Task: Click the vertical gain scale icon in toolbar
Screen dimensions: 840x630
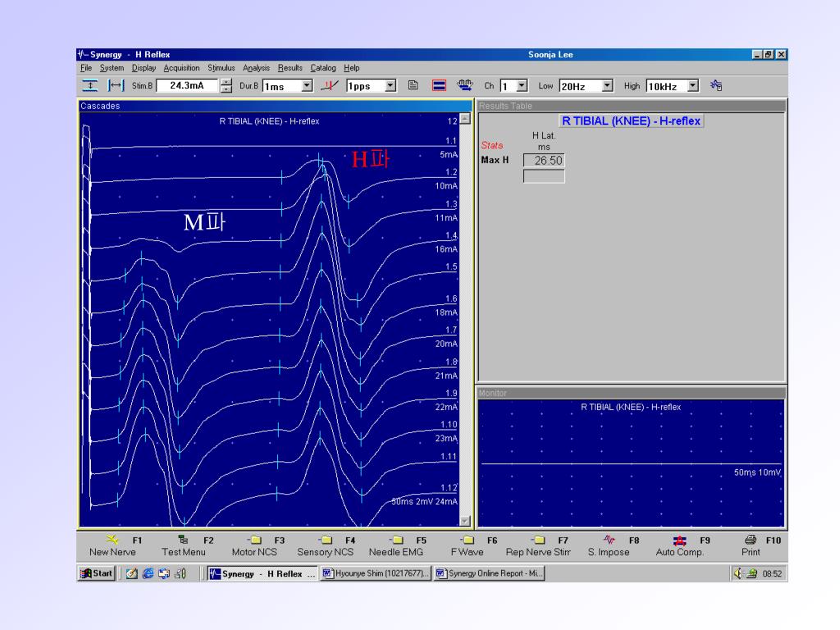Action: (89, 85)
